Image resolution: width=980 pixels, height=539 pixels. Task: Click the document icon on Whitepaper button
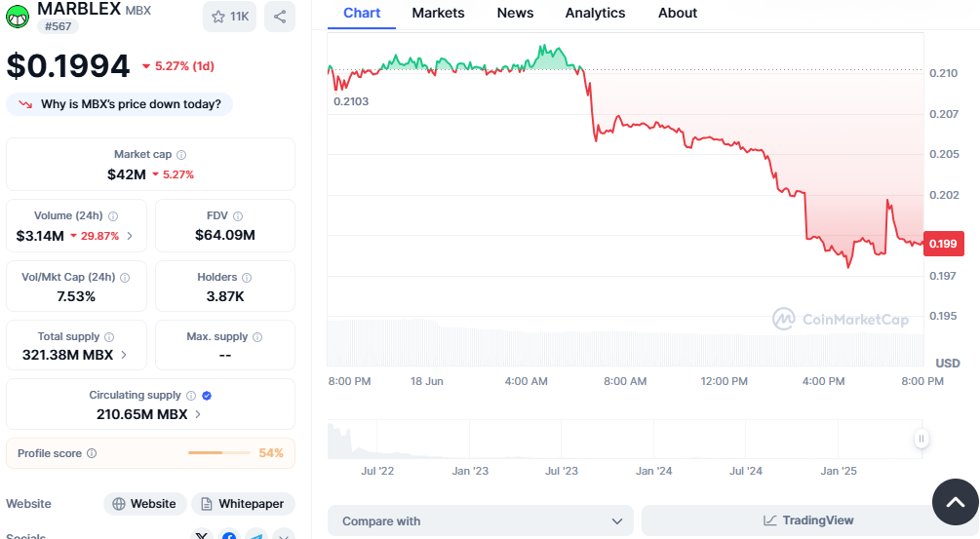point(207,504)
